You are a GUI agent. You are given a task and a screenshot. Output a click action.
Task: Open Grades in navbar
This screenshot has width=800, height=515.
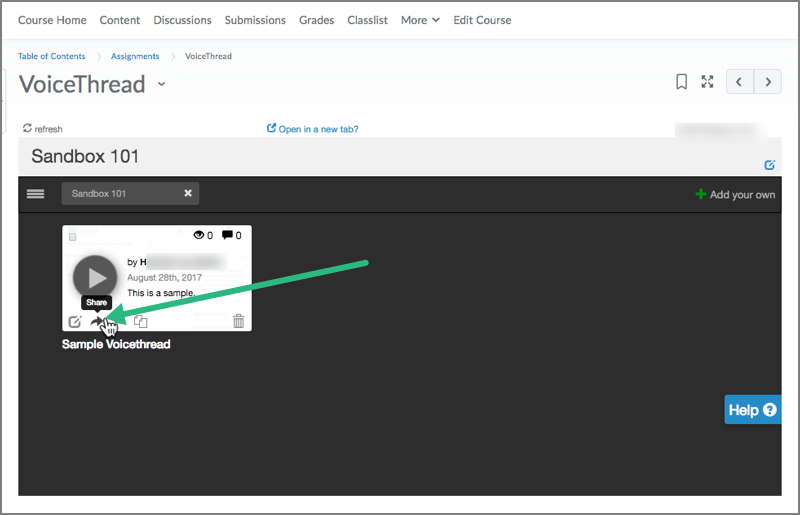point(316,20)
